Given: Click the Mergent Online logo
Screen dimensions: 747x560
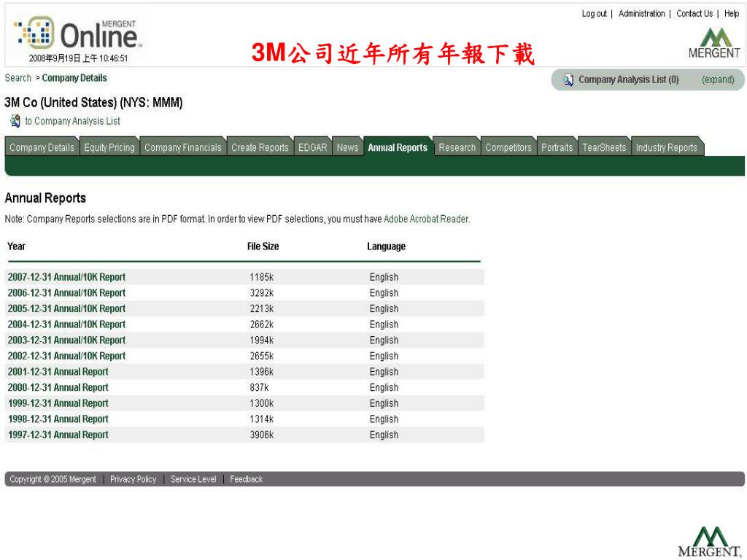Looking at the screenshot, I should coord(79,34).
